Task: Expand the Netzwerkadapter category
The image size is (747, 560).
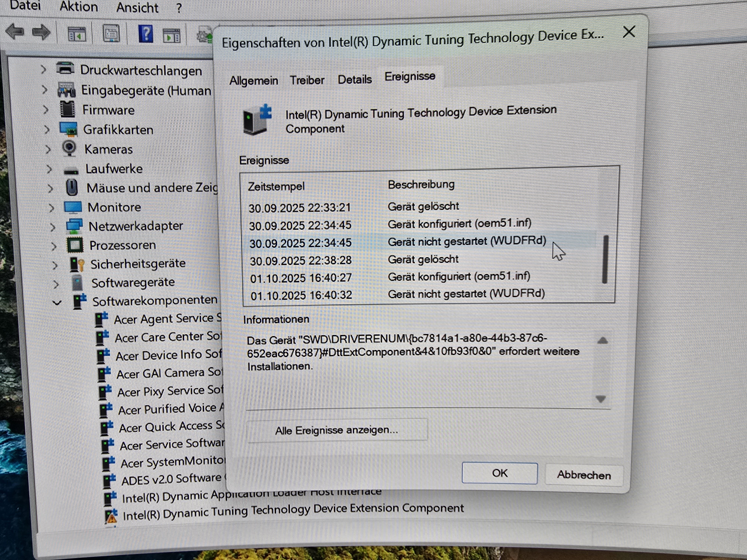Action: [x=53, y=227]
